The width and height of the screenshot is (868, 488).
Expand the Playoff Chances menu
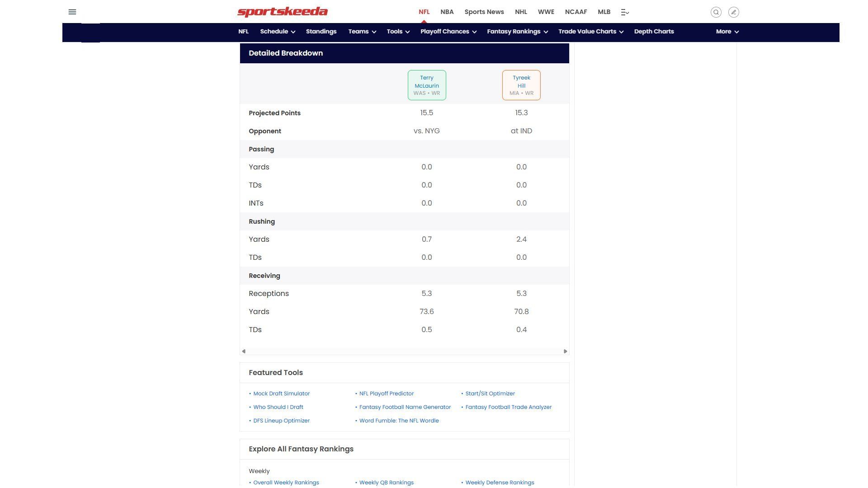[x=448, y=32]
